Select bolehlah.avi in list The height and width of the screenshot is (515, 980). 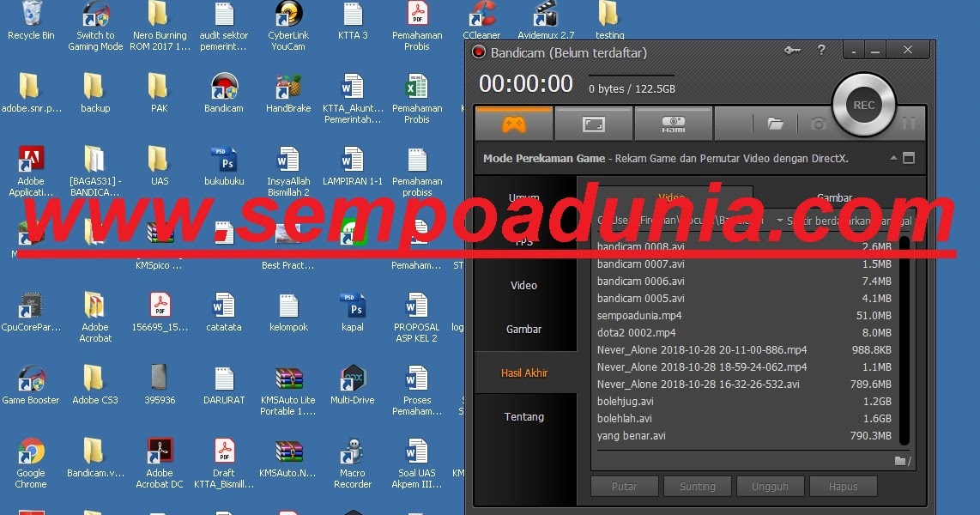click(x=744, y=419)
